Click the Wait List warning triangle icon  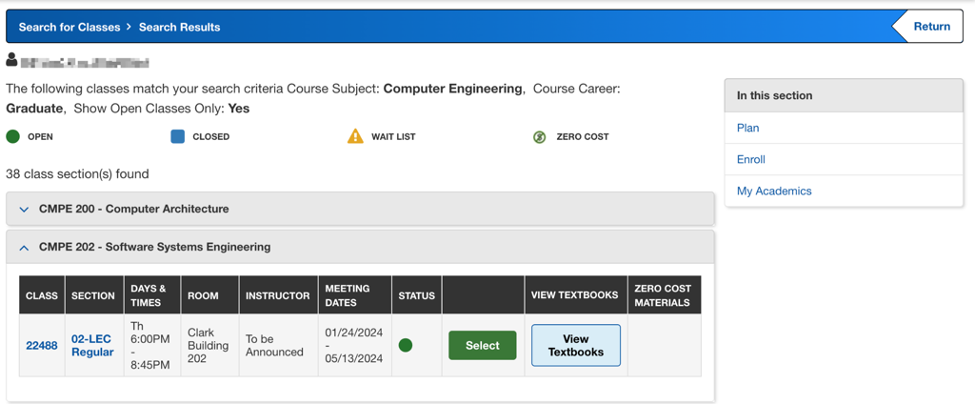pyautogui.click(x=355, y=136)
